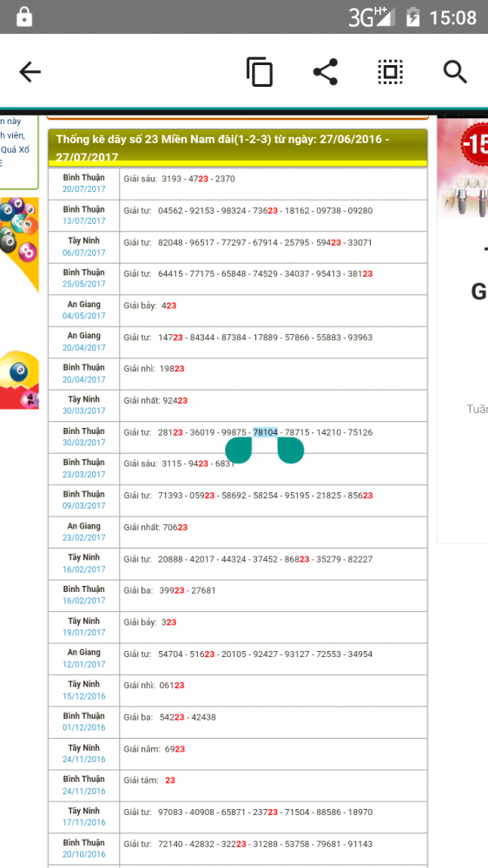Tap 'Giải nhất: 92423' result

pyautogui.click(x=155, y=401)
